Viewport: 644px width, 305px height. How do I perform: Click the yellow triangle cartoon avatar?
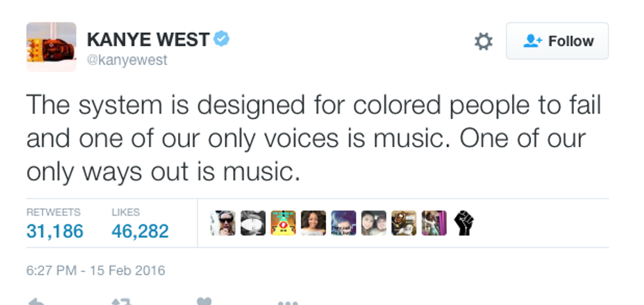[x=283, y=223]
